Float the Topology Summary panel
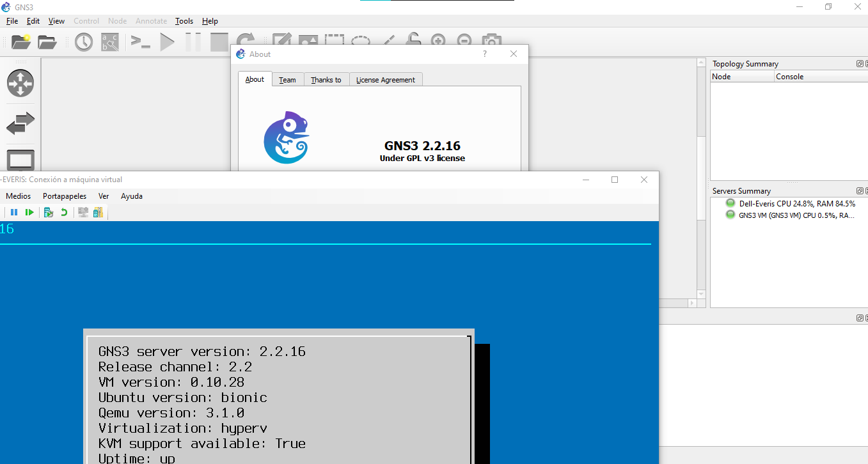Viewport: 868px width, 464px height. (860, 63)
